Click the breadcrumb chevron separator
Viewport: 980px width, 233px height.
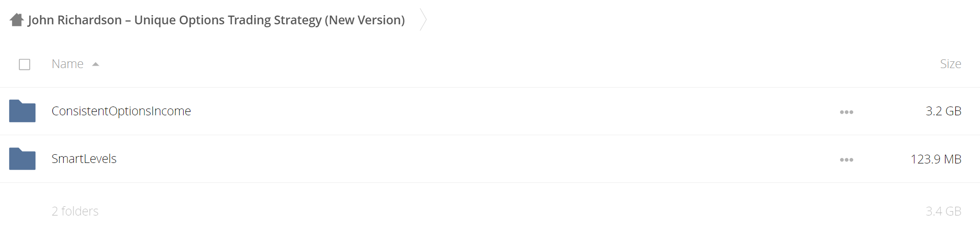pyautogui.click(x=423, y=20)
